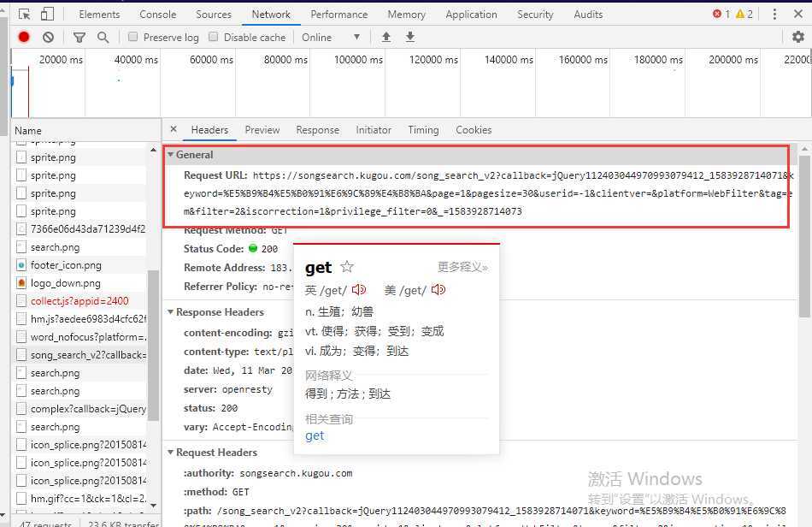Image resolution: width=812 pixels, height=527 pixels.
Task: Click the headers pane vertical scrollbar
Action: coord(804,236)
